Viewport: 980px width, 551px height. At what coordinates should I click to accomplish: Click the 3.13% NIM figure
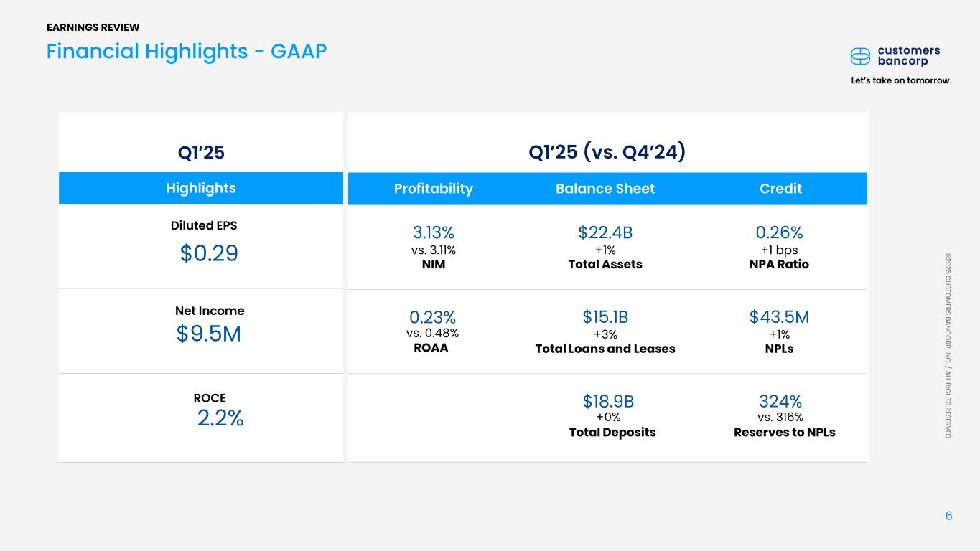click(x=433, y=232)
